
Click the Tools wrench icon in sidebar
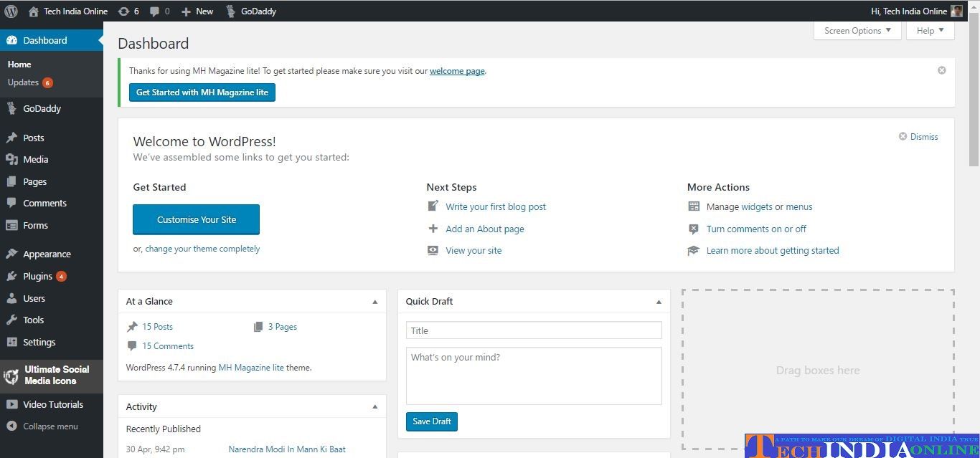point(11,320)
